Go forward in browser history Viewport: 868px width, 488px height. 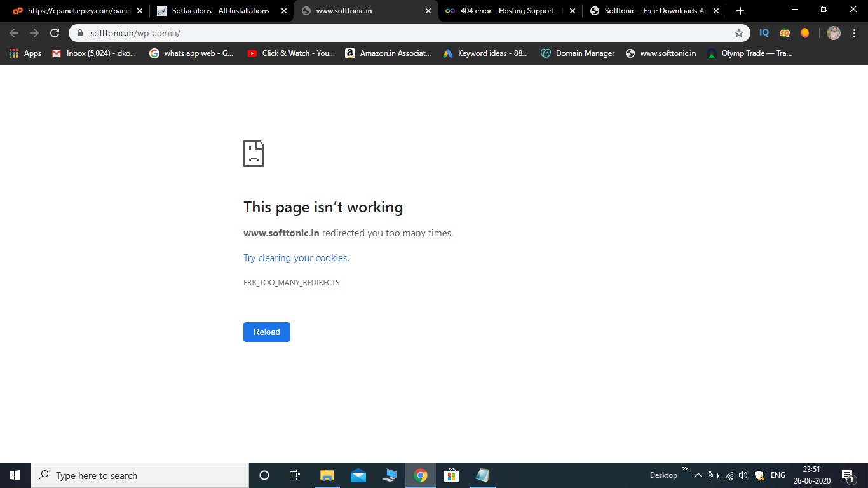point(34,33)
